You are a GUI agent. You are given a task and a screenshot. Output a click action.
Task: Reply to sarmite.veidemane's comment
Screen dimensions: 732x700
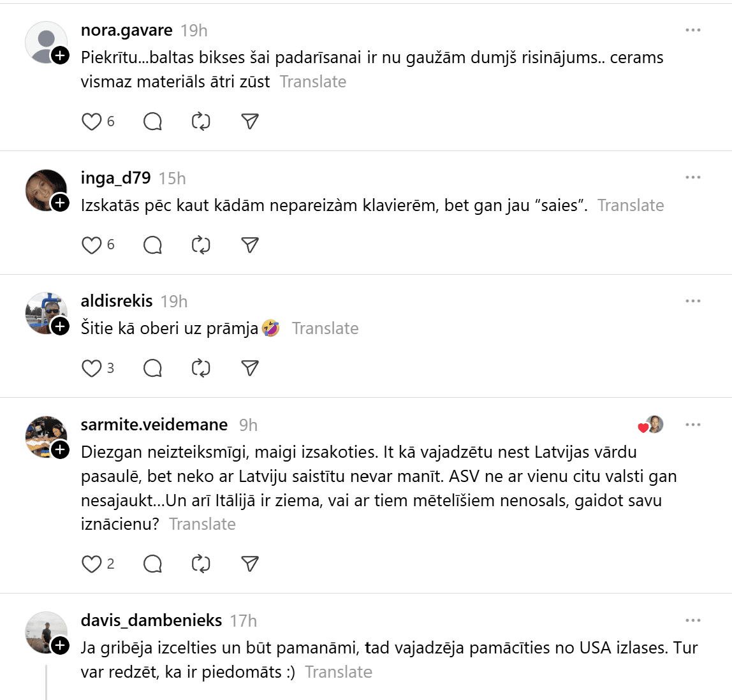[153, 564]
